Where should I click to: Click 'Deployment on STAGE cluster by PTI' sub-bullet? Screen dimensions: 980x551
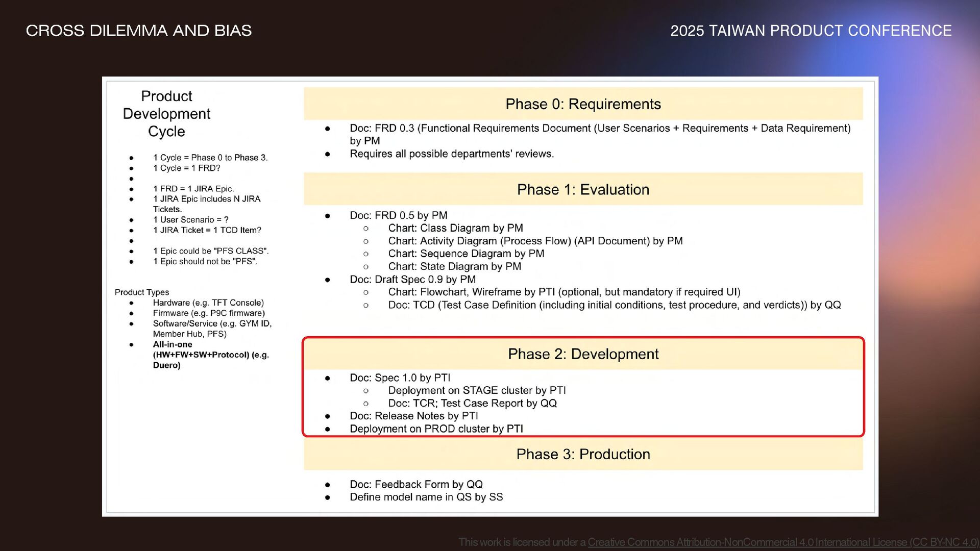[x=477, y=390]
